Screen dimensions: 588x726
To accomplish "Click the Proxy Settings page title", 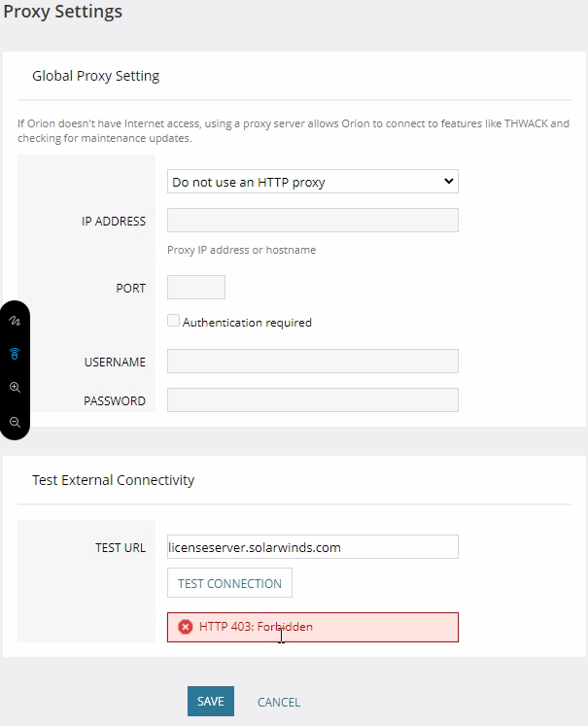I will (x=62, y=13).
